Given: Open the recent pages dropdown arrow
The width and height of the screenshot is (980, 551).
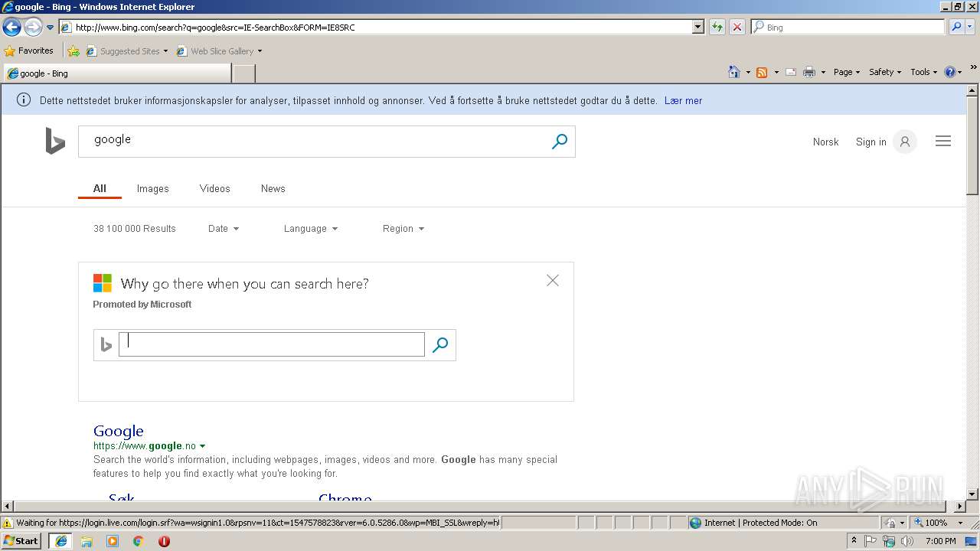Looking at the screenshot, I should 50,28.
